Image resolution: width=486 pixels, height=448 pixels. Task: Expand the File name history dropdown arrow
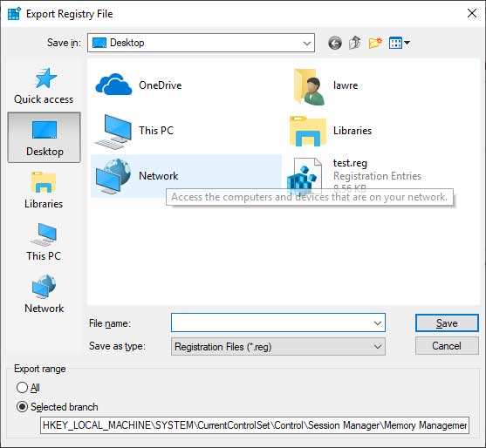[x=378, y=323]
